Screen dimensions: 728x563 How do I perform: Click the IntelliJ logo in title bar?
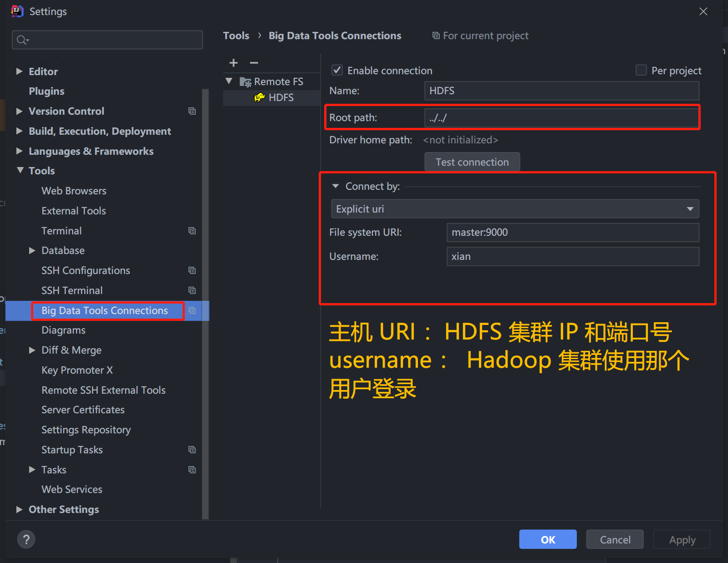[x=17, y=11]
